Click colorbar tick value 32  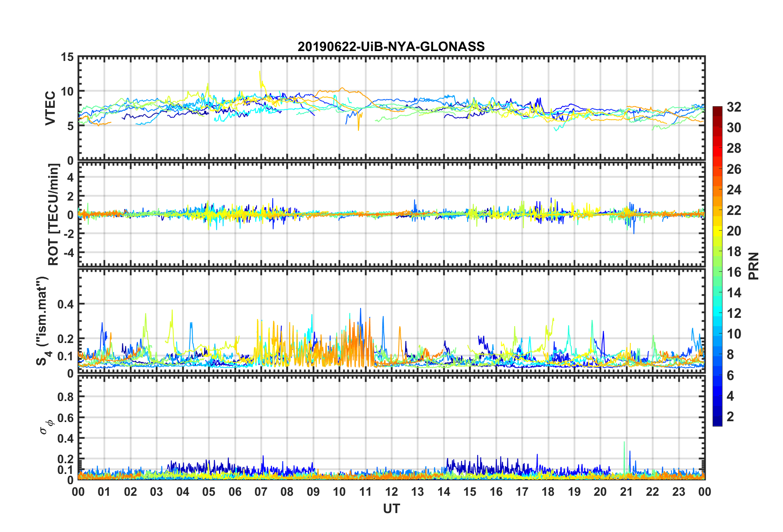click(x=734, y=107)
